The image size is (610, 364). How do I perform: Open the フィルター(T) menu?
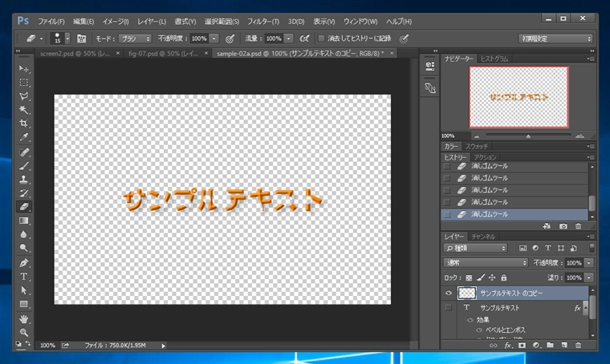[263, 22]
